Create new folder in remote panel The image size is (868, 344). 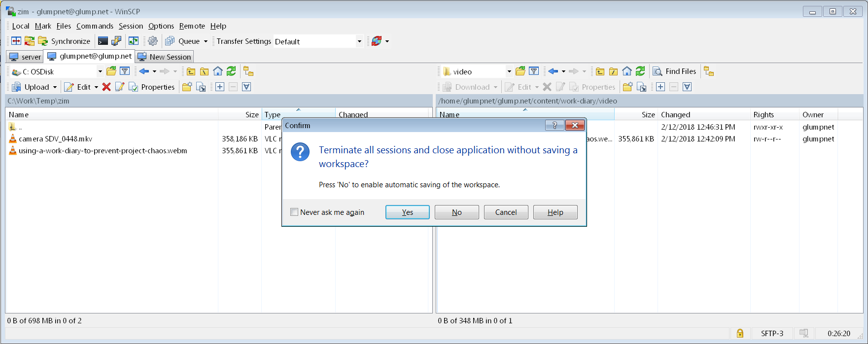[x=627, y=87]
